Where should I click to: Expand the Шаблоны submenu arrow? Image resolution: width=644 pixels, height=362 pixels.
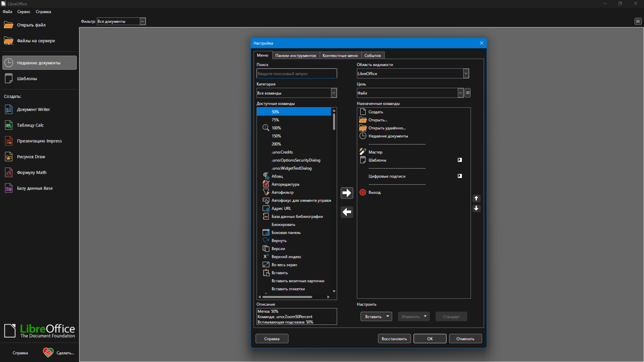coord(460,160)
